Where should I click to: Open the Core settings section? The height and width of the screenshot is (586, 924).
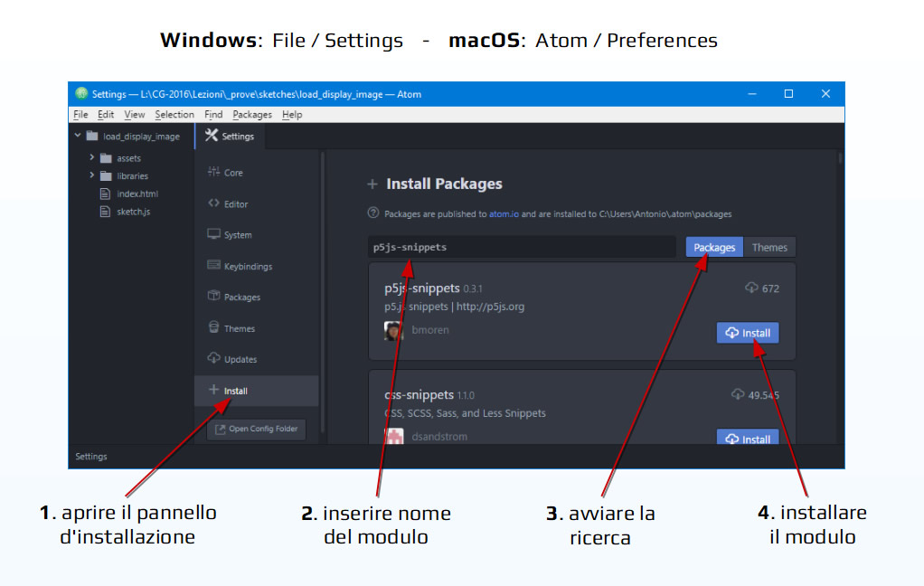[x=225, y=173]
